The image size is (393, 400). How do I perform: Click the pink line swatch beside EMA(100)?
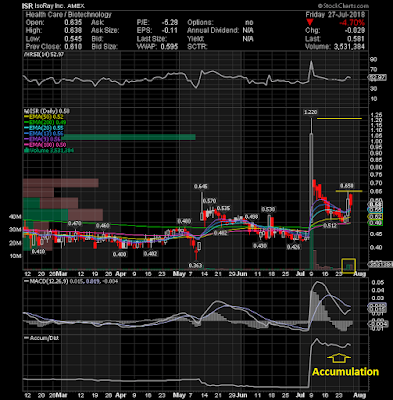point(25,145)
